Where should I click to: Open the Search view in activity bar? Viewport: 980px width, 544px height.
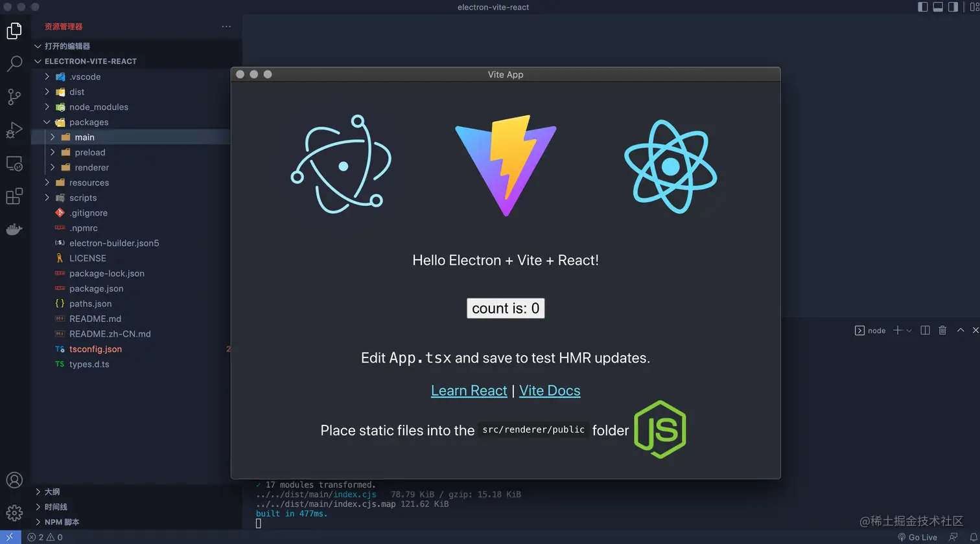pyautogui.click(x=14, y=63)
